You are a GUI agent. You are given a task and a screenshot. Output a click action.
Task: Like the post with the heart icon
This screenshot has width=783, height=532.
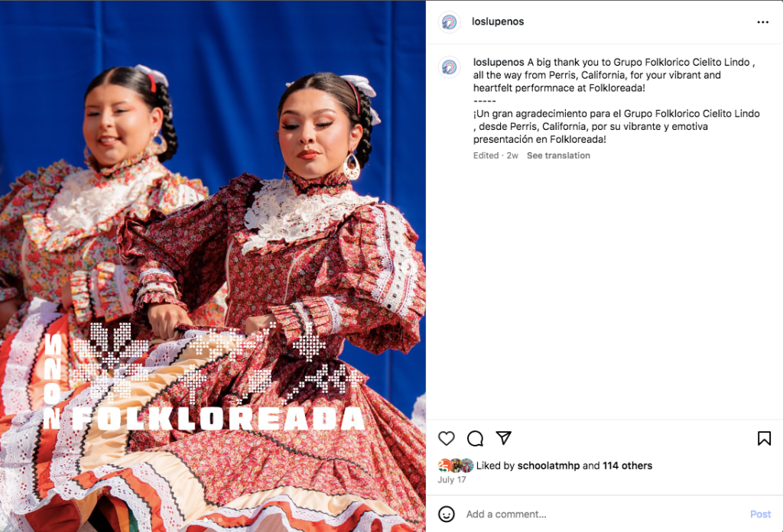pos(447,439)
